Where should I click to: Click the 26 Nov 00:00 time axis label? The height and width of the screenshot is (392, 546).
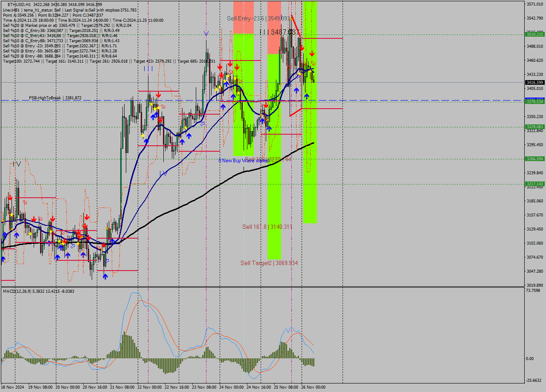314,387
